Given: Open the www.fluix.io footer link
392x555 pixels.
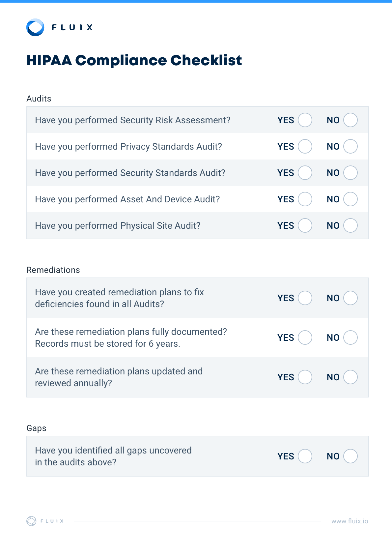Looking at the screenshot, I should click(x=350, y=521).
